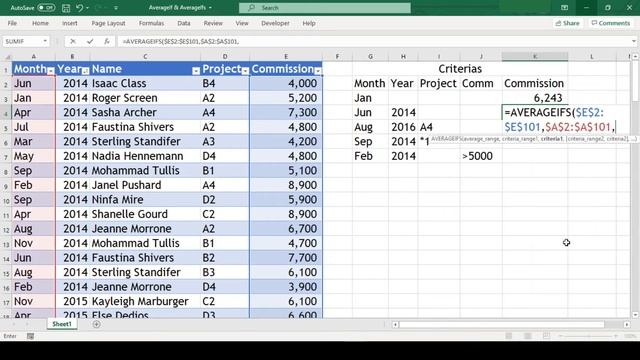Click the Select All corner triangle
The image size is (640, 360).
pos(6,56)
